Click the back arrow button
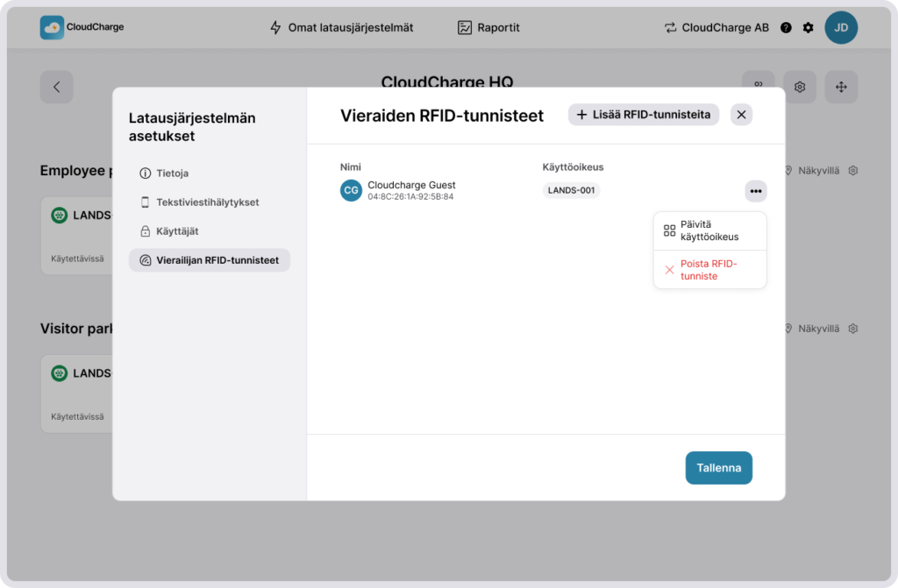 coord(56,87)
